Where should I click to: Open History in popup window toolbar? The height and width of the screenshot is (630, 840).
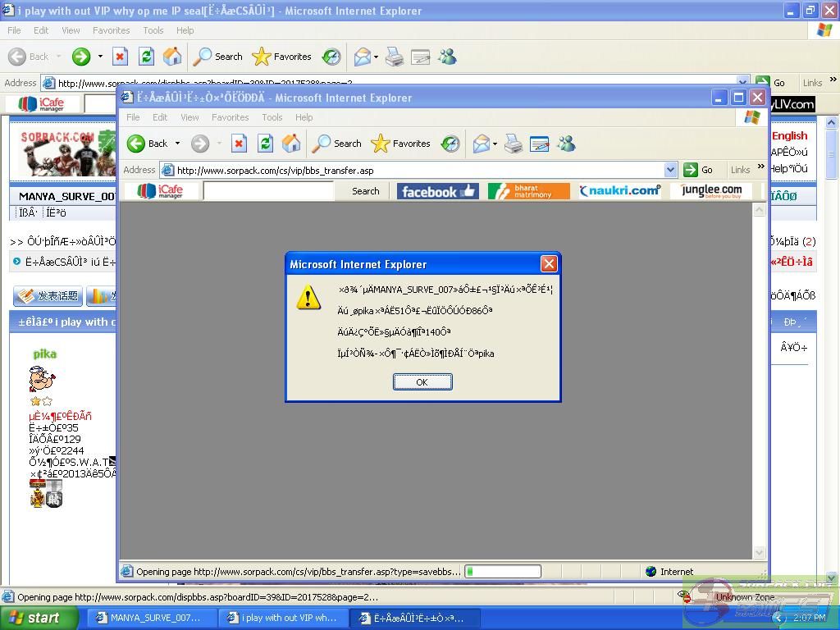pyautogui.click(x=450, y=144)
